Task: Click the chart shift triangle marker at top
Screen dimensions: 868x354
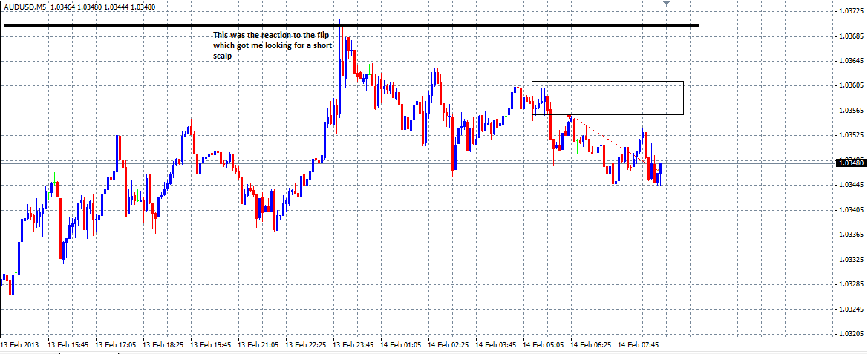Action: click(x=666, y=4)
